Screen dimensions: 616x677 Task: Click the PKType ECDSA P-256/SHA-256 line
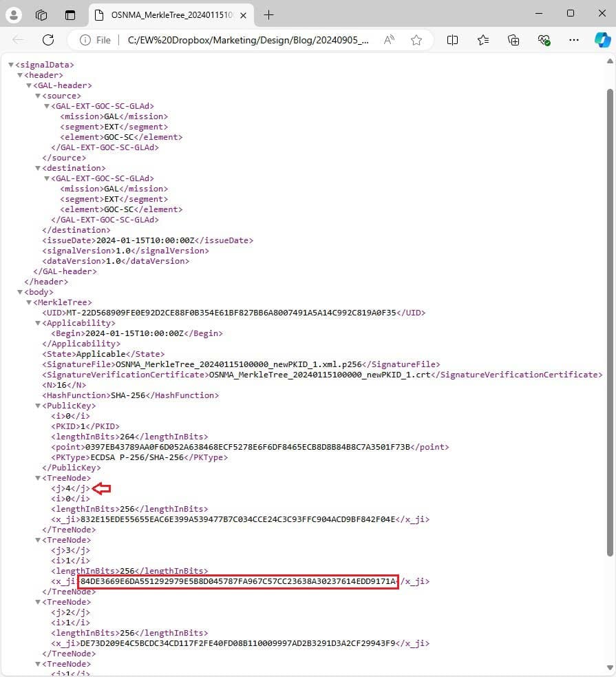point(139,457)
